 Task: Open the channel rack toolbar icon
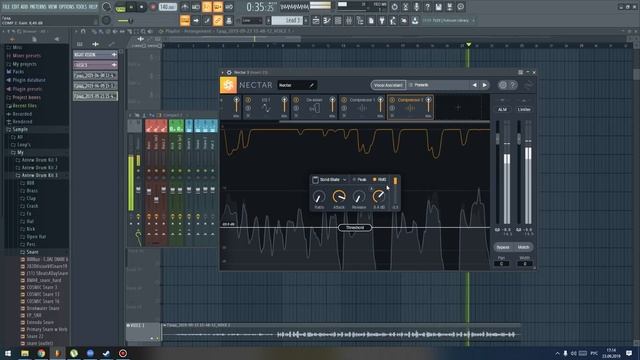[338, 20]
